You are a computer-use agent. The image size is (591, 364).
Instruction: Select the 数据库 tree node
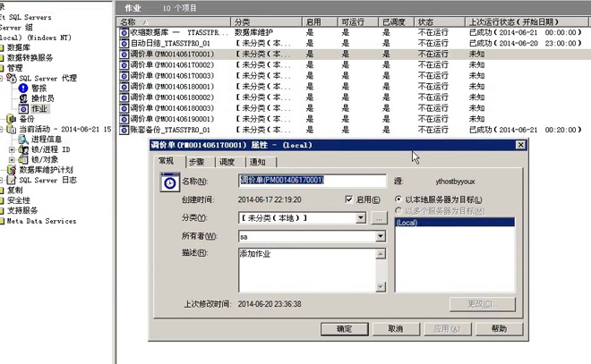pyautogui.click(x=19, y=47)
